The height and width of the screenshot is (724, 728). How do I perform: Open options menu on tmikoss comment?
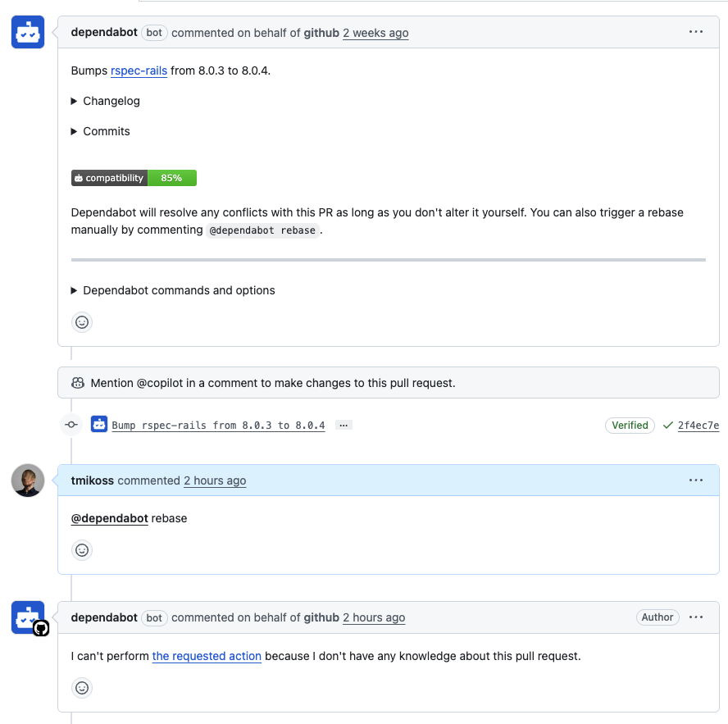point(695,480)
